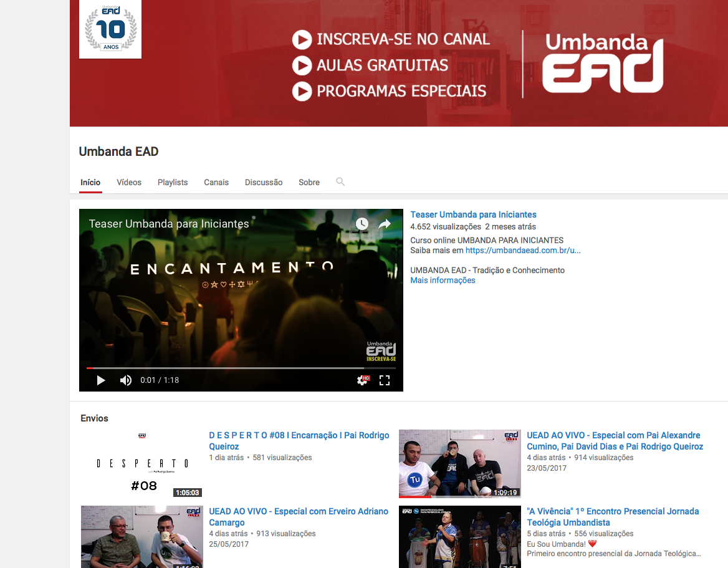
Task: Play the Teaser Umbanda video
Action: pyautogui.click(x=101, y=380)
